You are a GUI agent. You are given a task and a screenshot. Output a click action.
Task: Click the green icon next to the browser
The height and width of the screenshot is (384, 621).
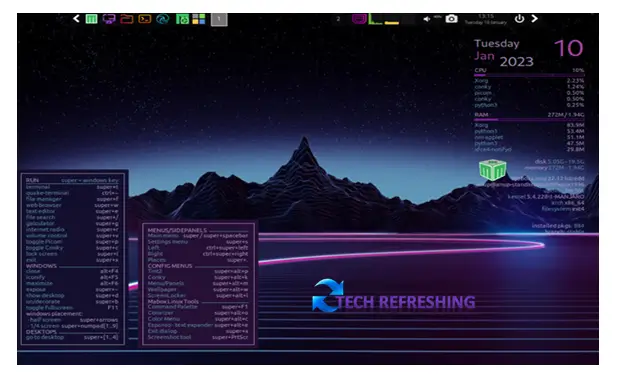[182, 19]
